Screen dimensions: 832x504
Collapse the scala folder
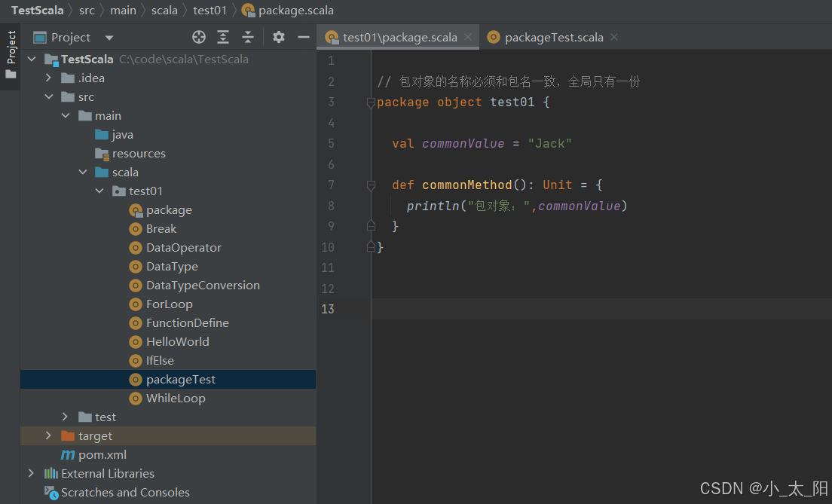click(83, 172)
